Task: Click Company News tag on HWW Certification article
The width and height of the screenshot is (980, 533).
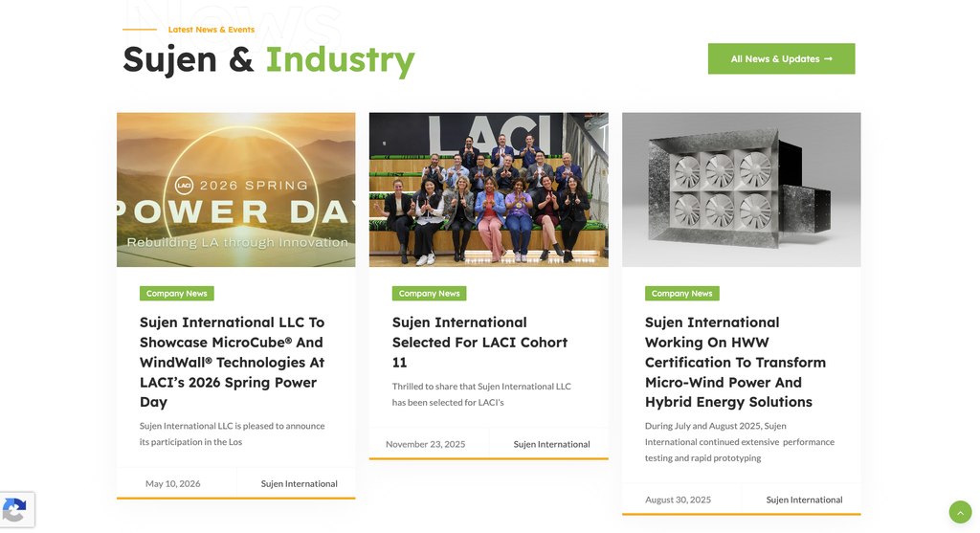Action: tap(681, 293)
